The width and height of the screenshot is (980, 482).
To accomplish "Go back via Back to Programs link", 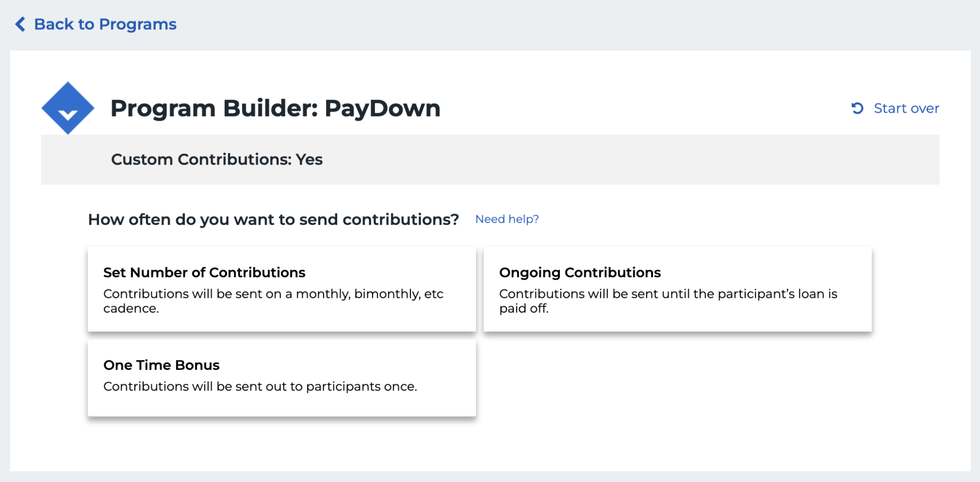I will tap(105, 24).
